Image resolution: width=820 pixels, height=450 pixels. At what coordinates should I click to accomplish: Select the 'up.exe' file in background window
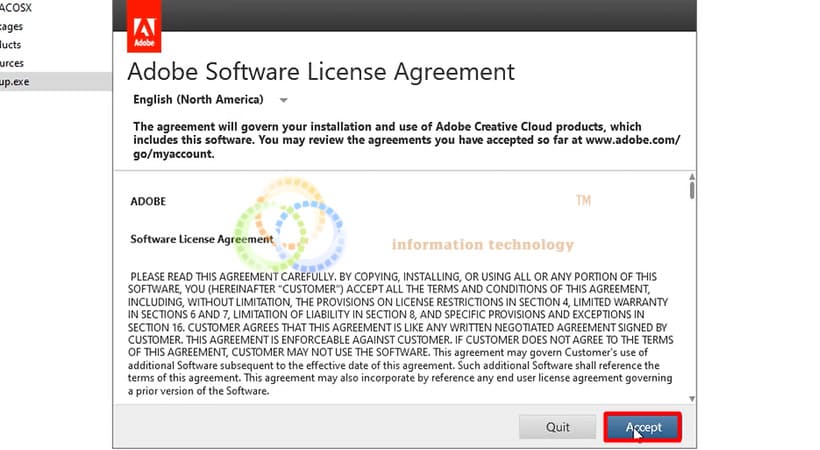coord(56,82)
